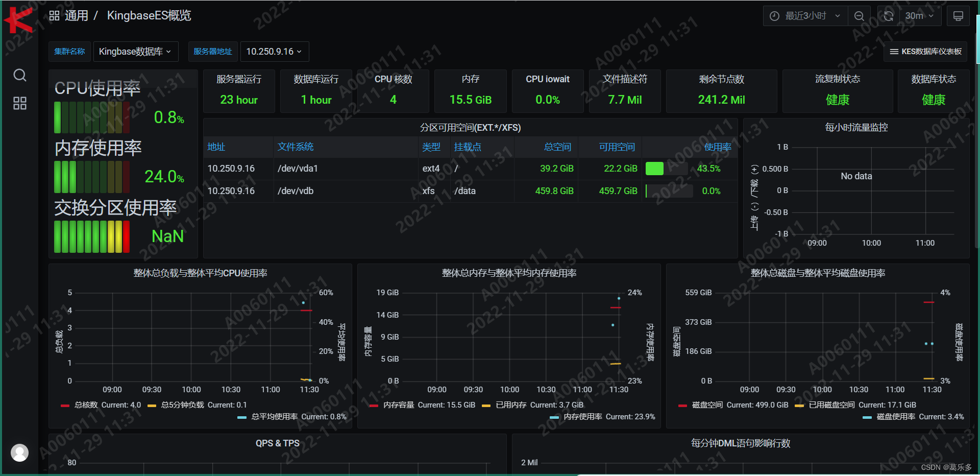This screenshot has height=476, width=980.
Task: Open the CPU iowait panel title
Action: point(548,79)
